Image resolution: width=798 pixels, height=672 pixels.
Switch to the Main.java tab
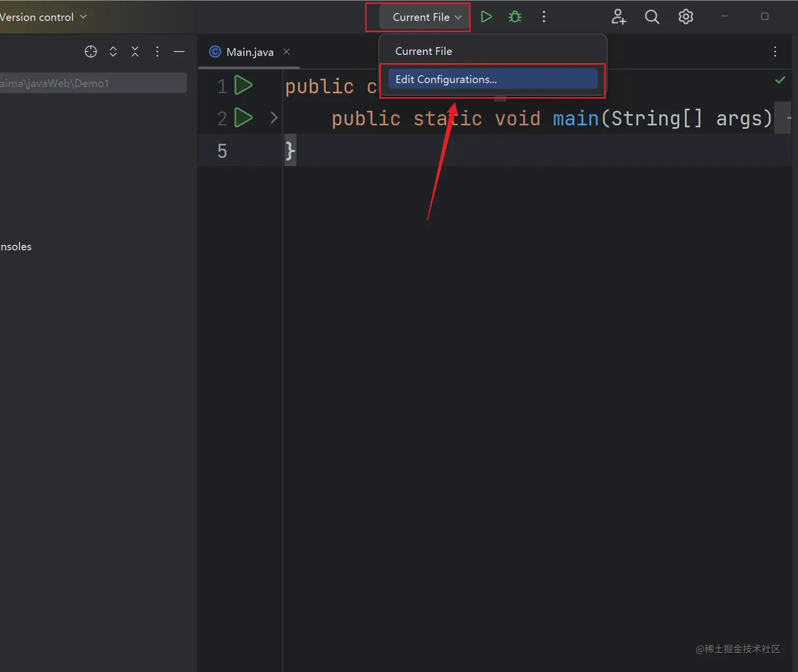click(250, 52)
